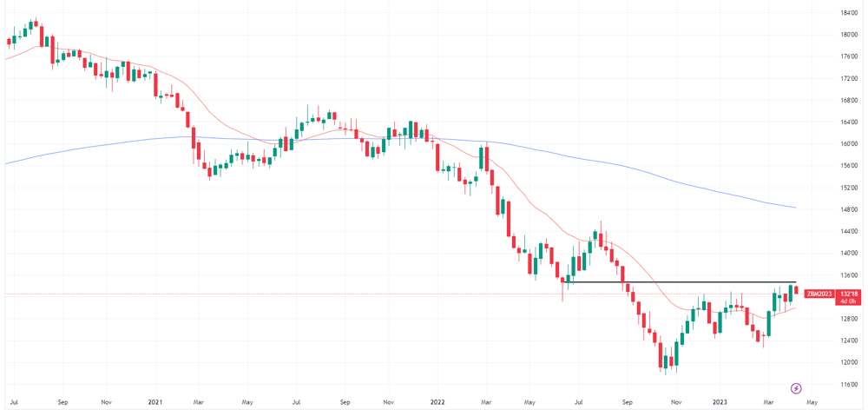Click the 172'00 price axis label

pyautogui.click(x=849, y=78)
